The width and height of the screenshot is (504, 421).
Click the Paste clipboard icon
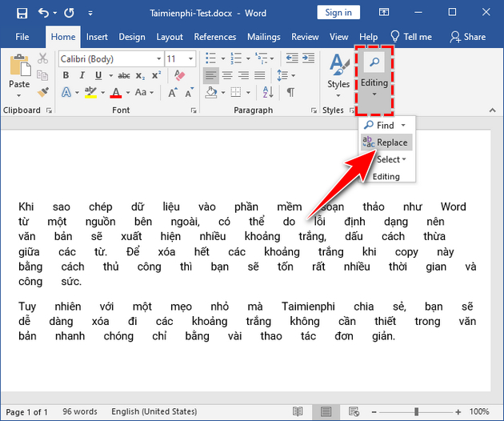pyautogui.click(x=20, y=66)
